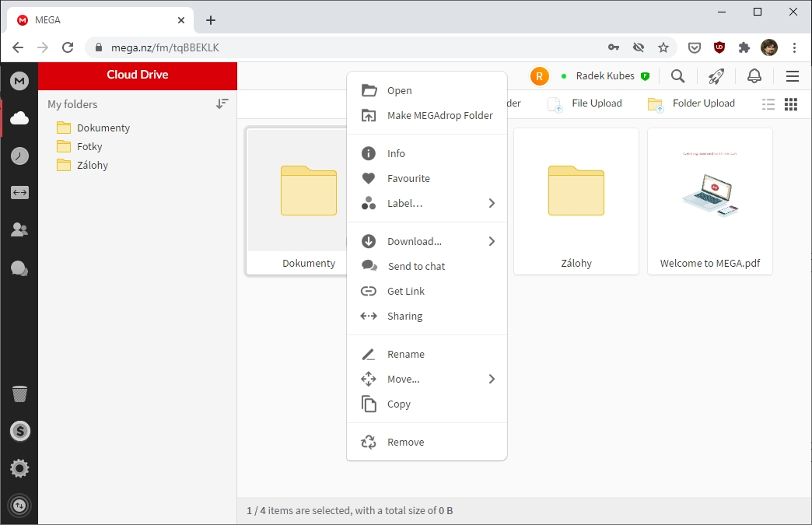Open Shared items arrows icon in sidebar
Image resolution: width=812 pixels, height=525 pixels.
[19, 193]
